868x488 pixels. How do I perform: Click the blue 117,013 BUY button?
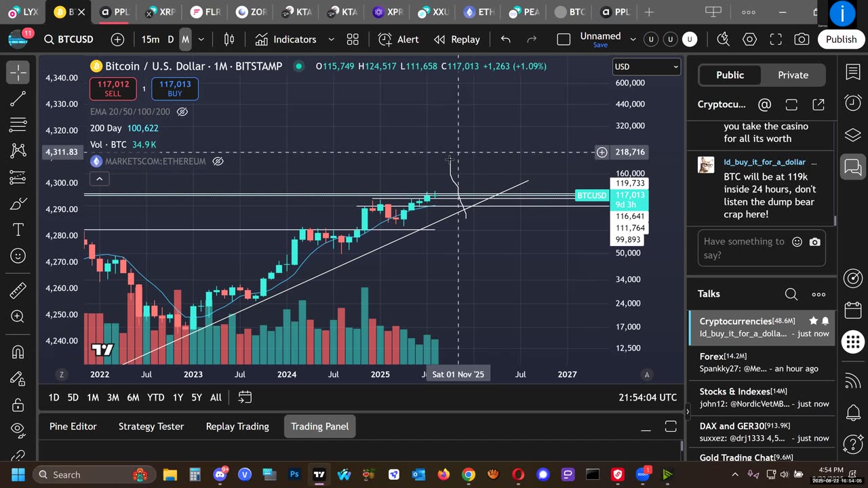[175, 89]
